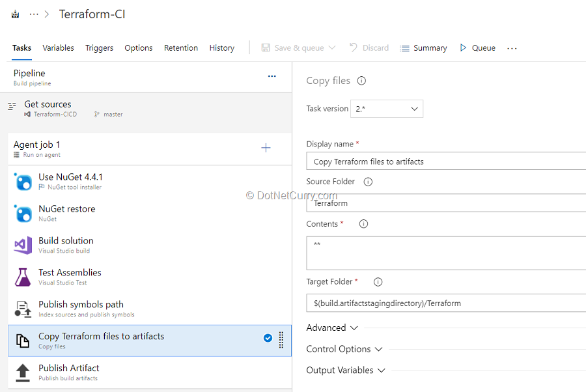Open the Pipeline more options ellipsis
Screen dimensions: 586x392
[272, 76]
